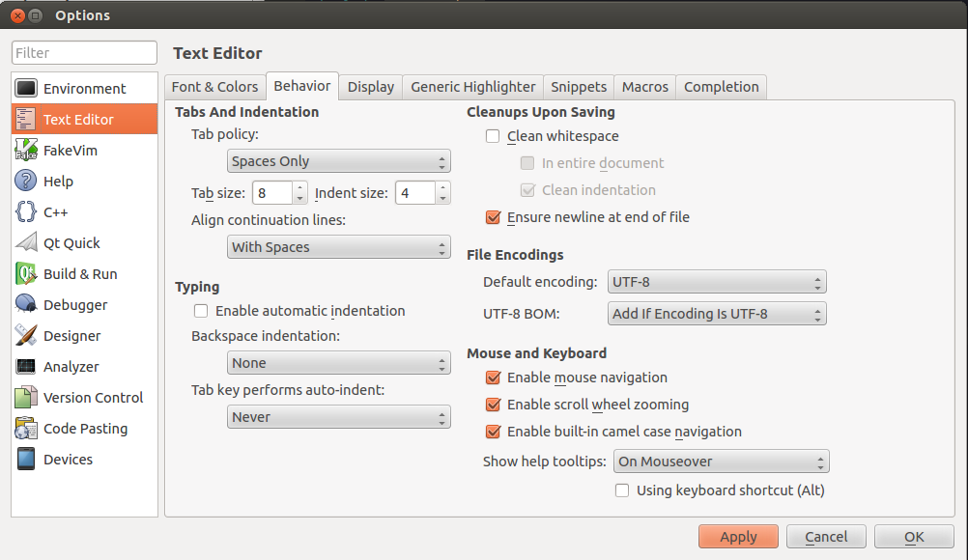Click the Help question mark icon

(x=26, y=182)
